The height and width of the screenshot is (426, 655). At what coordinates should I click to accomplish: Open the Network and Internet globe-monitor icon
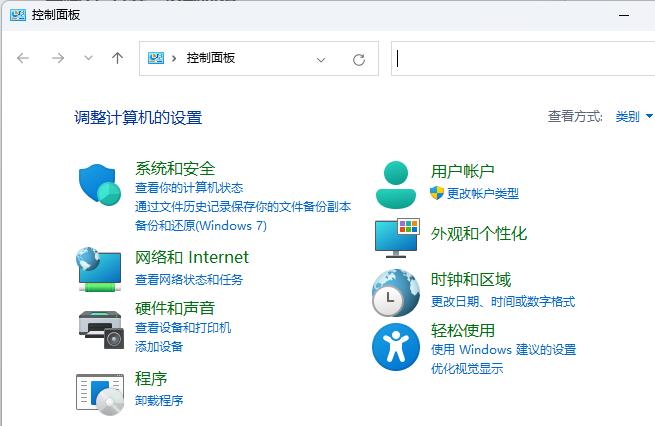(x=99, y=269)
